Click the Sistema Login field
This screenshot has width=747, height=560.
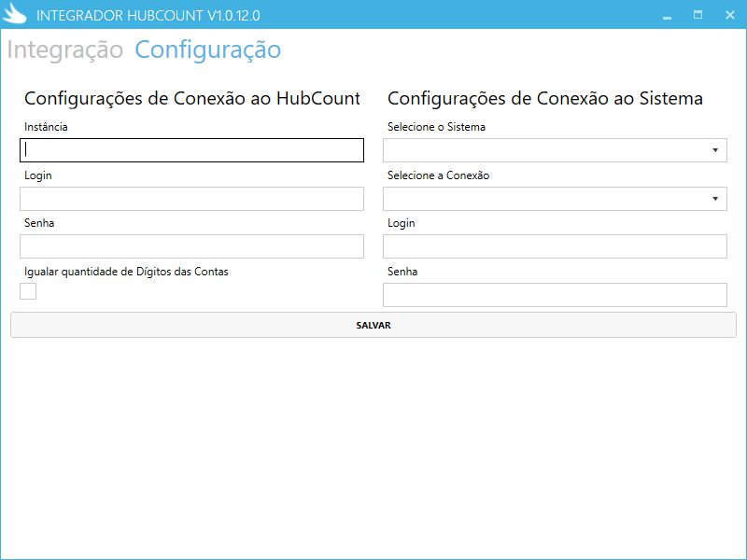point(555,246)
